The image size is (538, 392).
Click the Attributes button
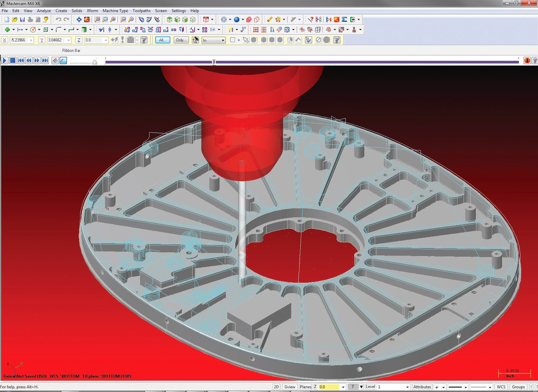pos(422,387)
